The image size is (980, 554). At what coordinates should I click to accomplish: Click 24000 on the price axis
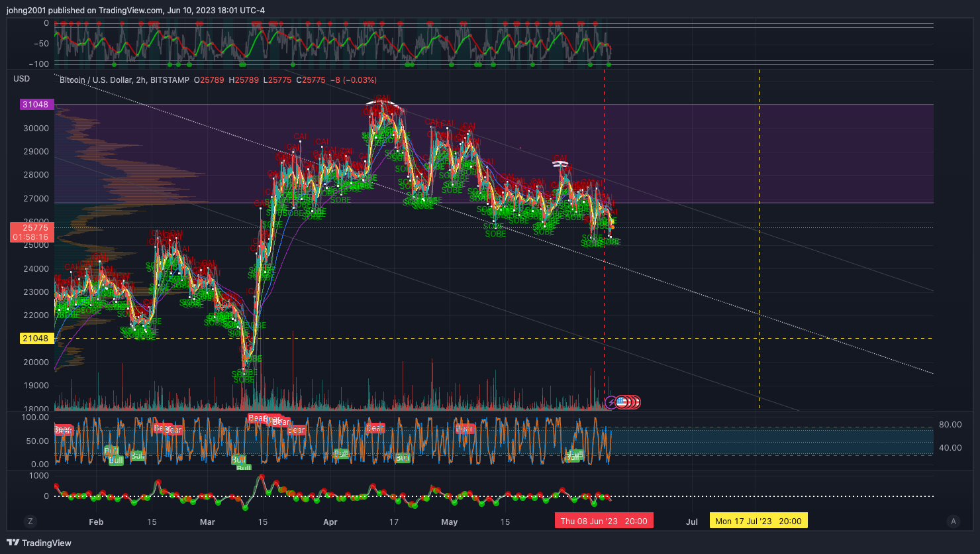36,269
